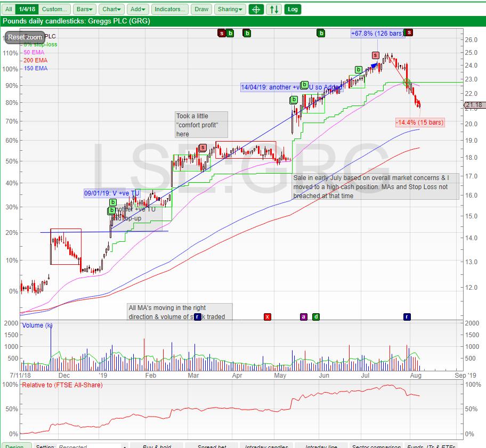
Task: Click the pink 's' sell marker near March candles
Action: pyautogui.click(x=203, y=148)
